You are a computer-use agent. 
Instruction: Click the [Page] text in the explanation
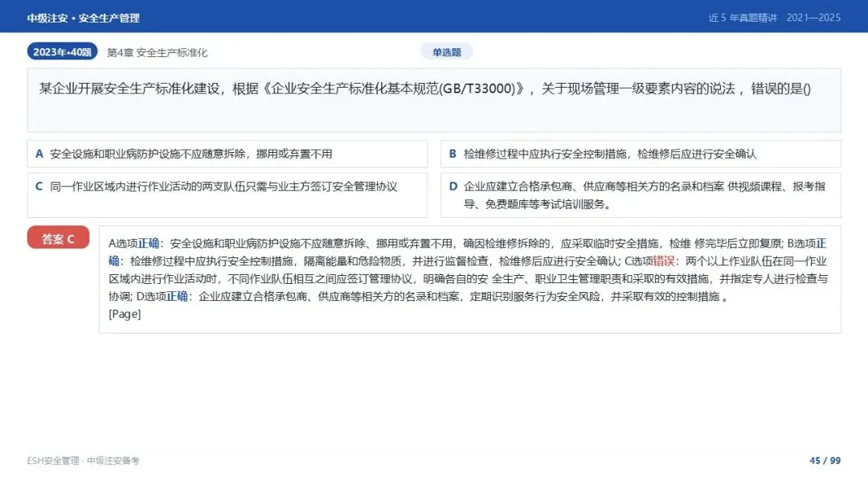pos(125,314)
